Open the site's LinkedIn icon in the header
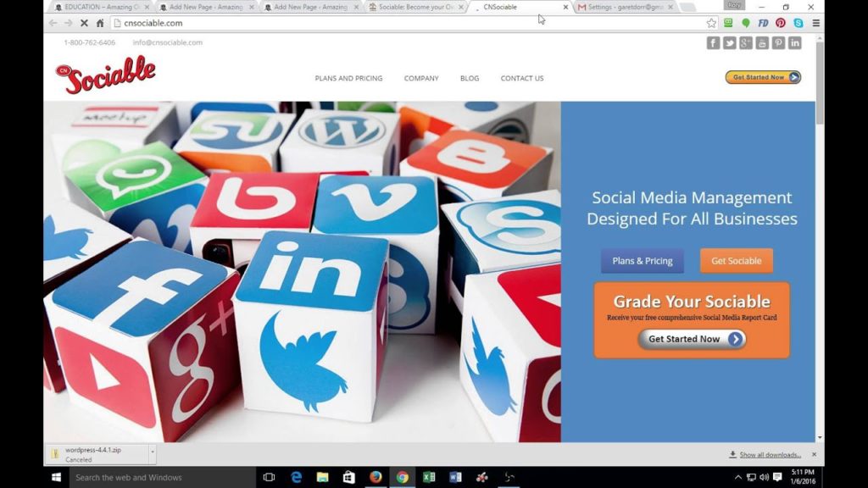This screenshot has width=868, height=488. tap(795, 42)
